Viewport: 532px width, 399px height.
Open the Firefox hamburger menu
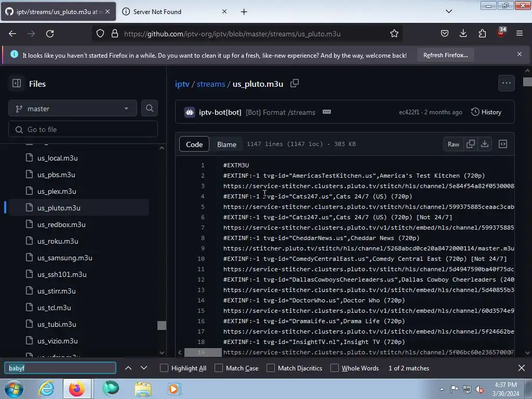pos(520,34)
